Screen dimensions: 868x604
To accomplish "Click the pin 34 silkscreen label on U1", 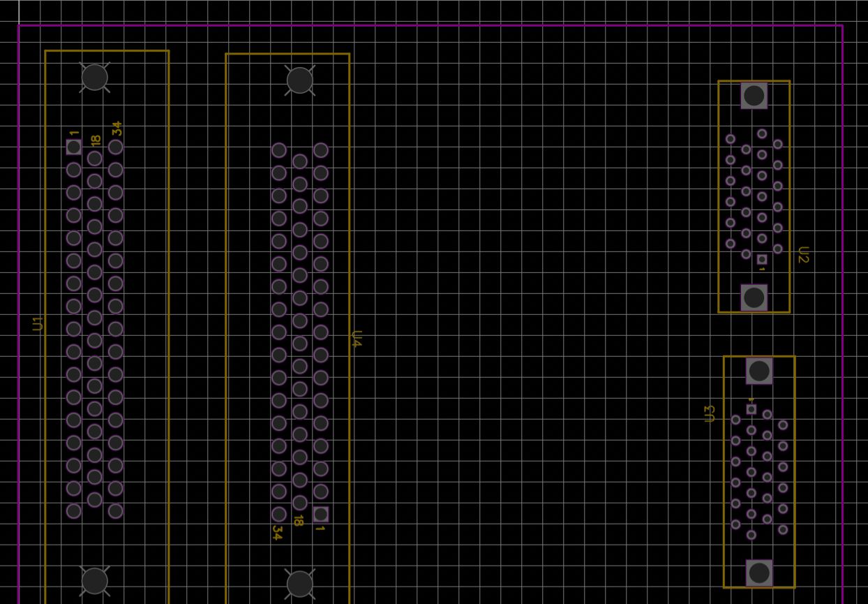I will coord(116,128).
